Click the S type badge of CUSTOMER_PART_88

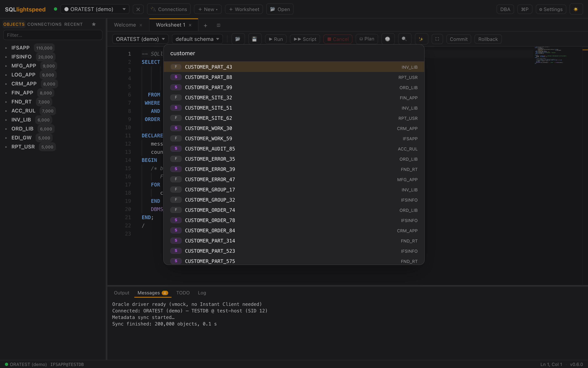pyautogui.click(x=176, y=77)
